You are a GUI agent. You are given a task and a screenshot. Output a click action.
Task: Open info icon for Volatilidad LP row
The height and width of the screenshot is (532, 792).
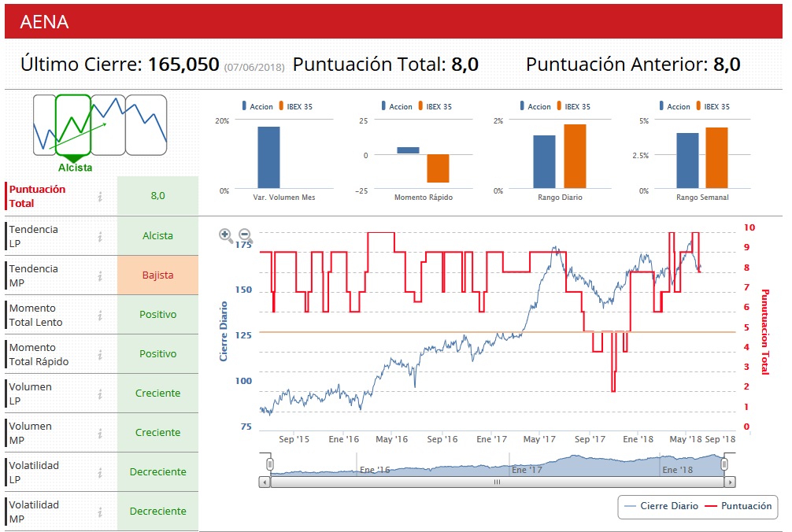[x=100, y=472]
